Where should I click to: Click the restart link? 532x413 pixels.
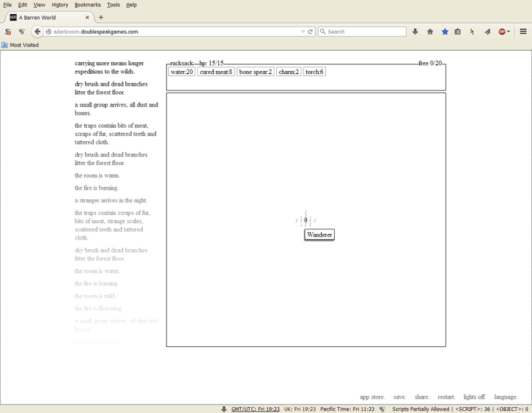(x=446, y=397)
